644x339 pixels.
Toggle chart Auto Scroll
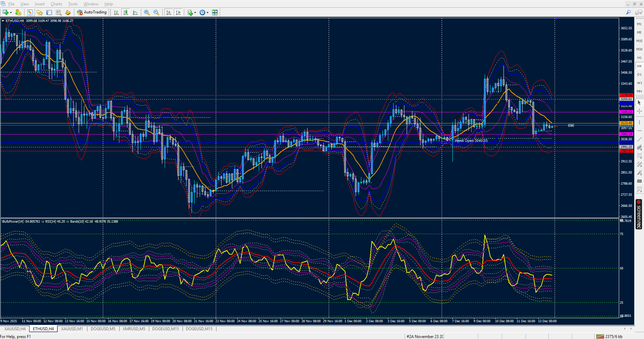pyautogui.click(x=169, y=12)
